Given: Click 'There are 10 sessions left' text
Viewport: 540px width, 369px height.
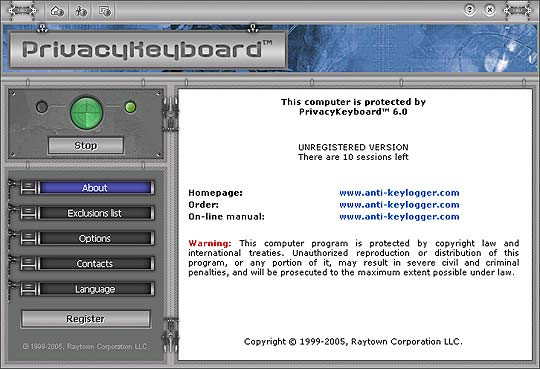Looking at the screenshot, I should tap(353, 157).
